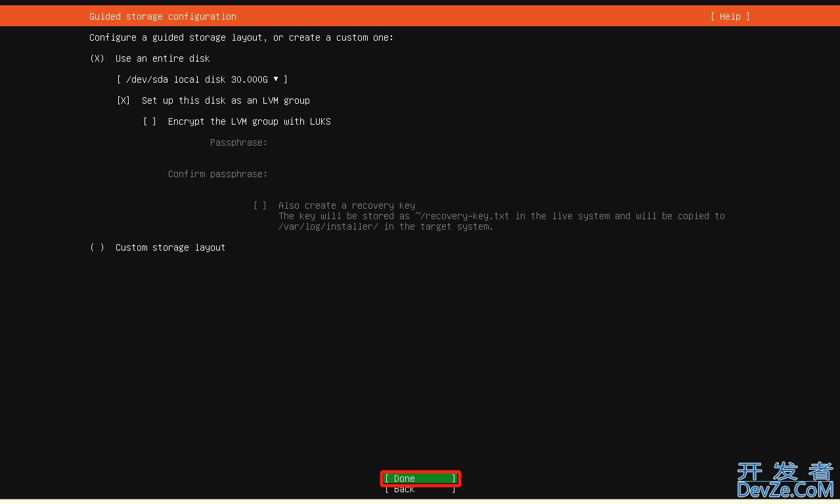The image size is (840, 504).
Task: Focus the Passphrase input field
Action: click(499, 142)
